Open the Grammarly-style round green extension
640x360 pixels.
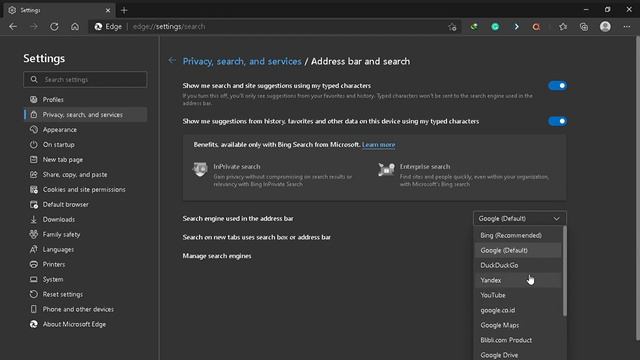tap(495, 27)
